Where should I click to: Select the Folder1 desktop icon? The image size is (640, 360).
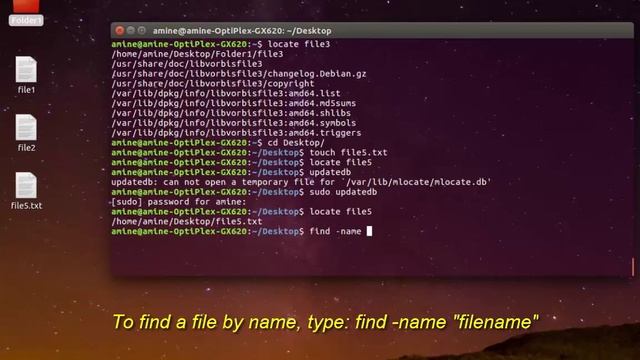click(x=26, y=12)
